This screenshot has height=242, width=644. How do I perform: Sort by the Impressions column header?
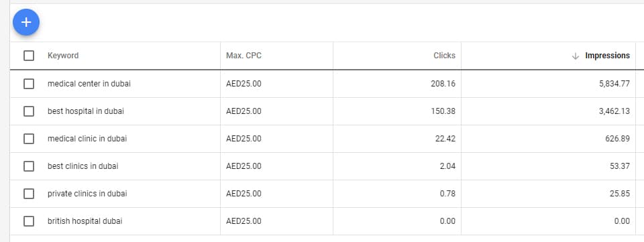pos(608,56)
